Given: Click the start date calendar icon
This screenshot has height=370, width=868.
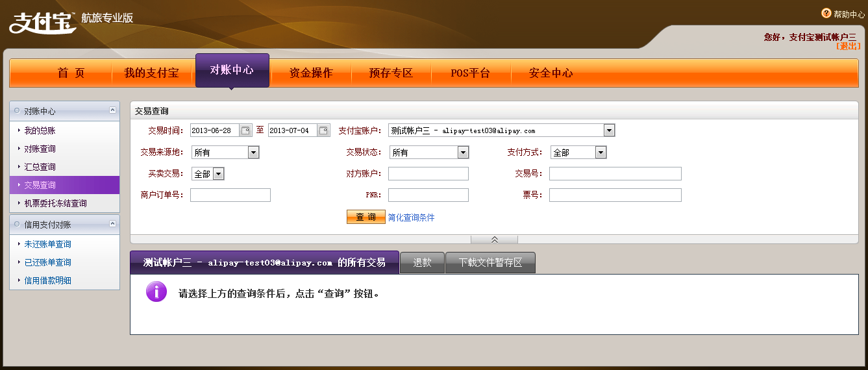Looking at the screenshot, I should click(x=245, y=130).
